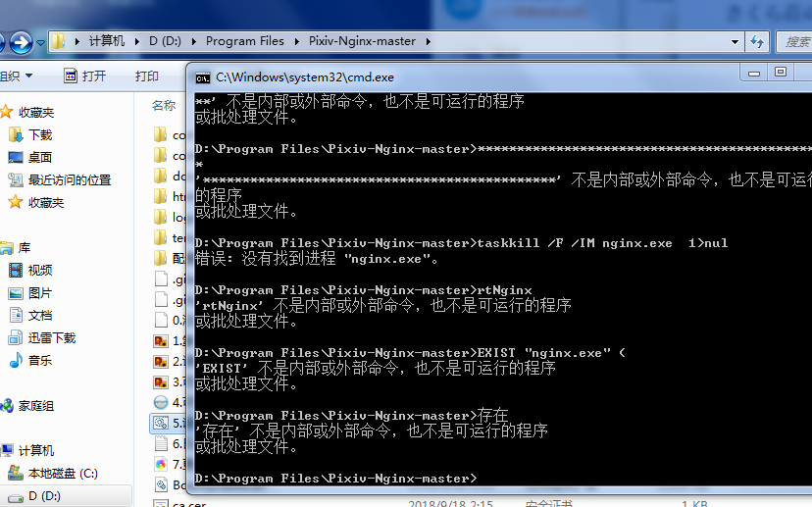Select 计算机 in the address breadcrumb
This screenshot has width=812, height=507.
pos(107,41)
